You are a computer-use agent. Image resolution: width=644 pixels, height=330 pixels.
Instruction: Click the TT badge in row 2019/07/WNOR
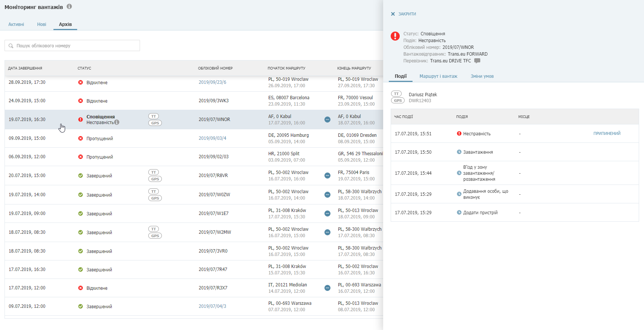154,116
